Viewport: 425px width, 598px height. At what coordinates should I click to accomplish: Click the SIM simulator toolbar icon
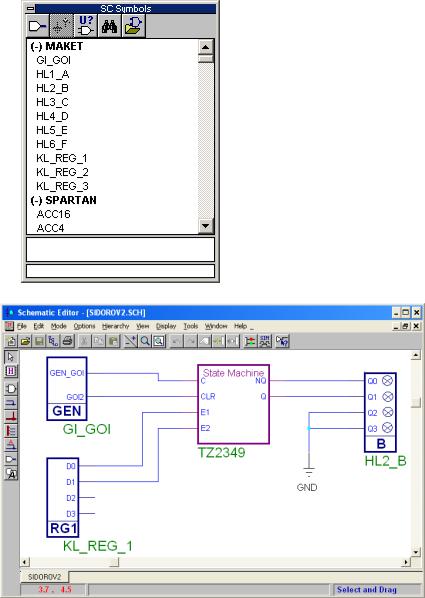point(265,341)
